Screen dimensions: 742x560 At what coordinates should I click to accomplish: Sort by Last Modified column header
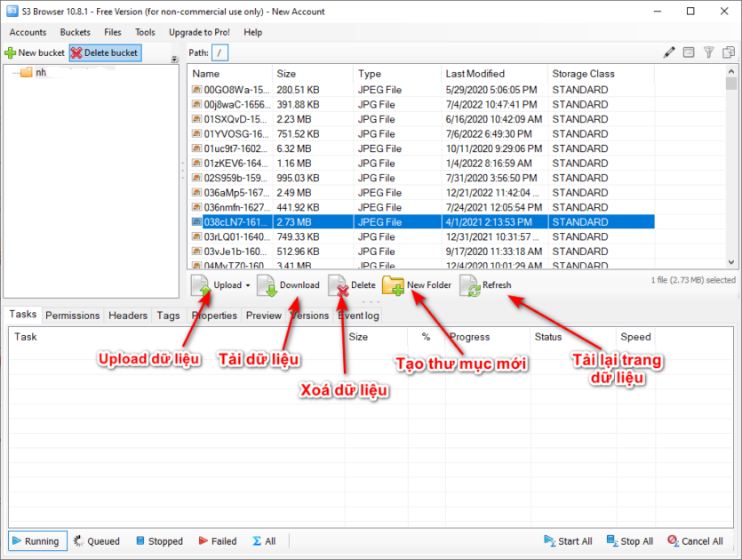[x=495, y=74]
